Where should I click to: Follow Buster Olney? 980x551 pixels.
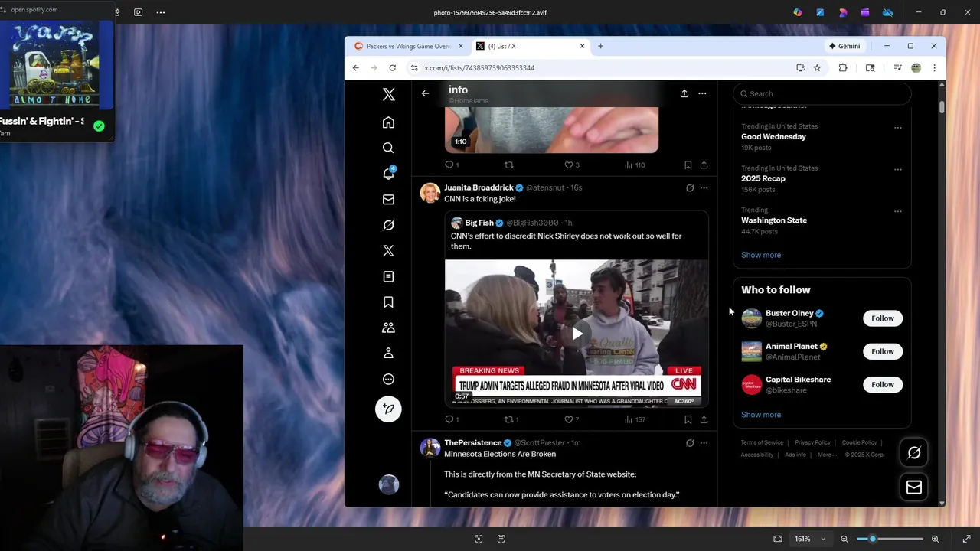pyautogui.click(x=882, y=318)
